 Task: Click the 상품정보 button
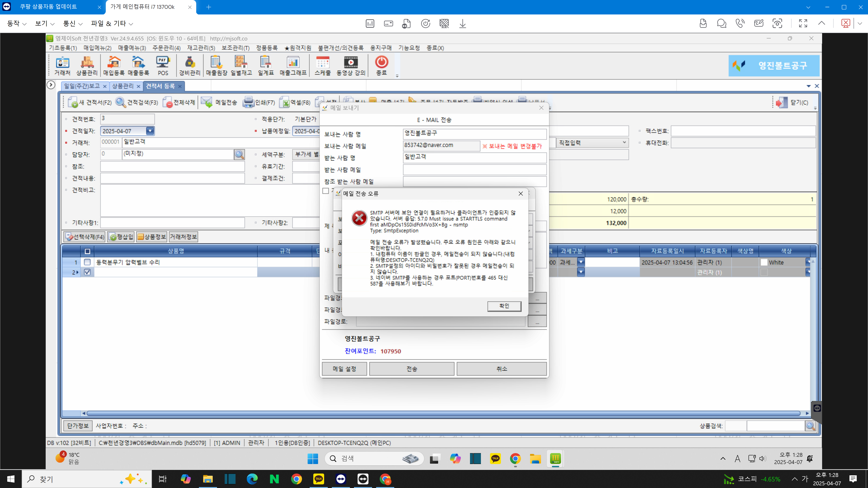point(152,237)
